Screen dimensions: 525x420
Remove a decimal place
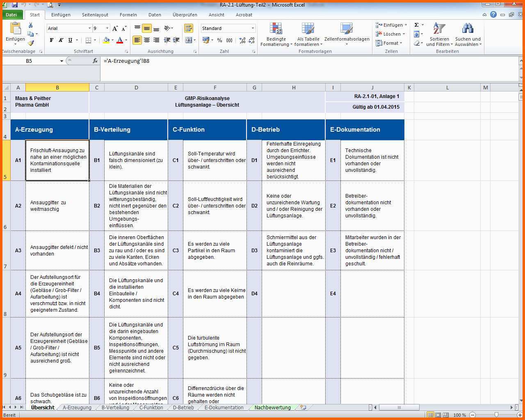[x=252, y=40]
